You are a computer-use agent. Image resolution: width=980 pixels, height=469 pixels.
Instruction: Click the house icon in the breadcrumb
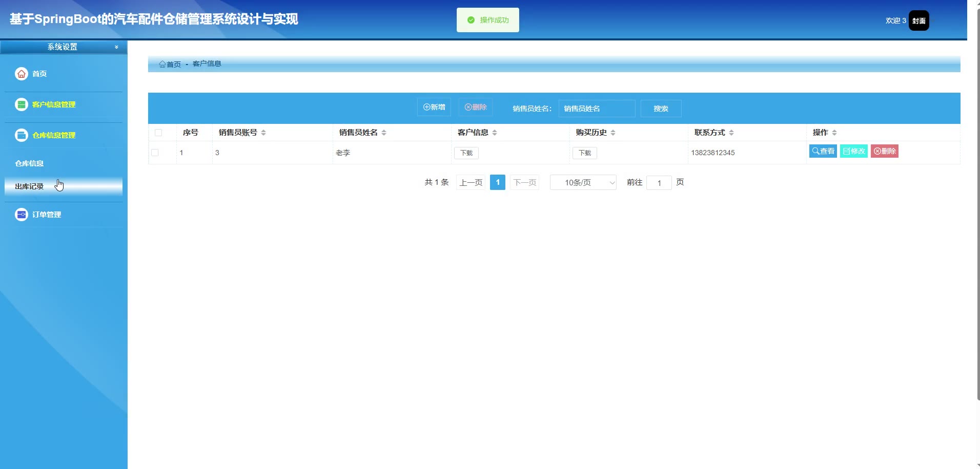click(162, 64)
